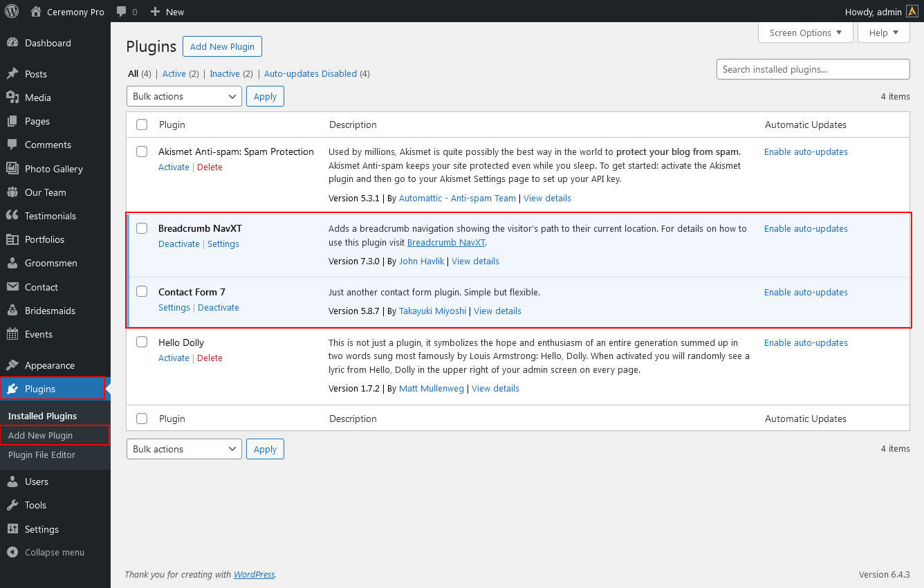This screenshot has height=588, width=924.
Task: Open Installed Plugins submenu item
Action: tap(42, 416)
